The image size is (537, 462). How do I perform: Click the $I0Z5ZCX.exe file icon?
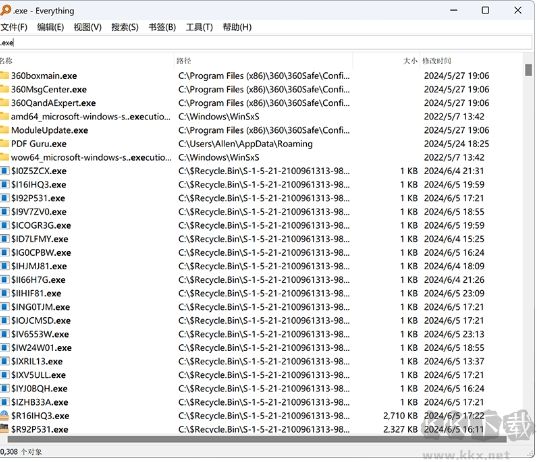coord(4,171)
